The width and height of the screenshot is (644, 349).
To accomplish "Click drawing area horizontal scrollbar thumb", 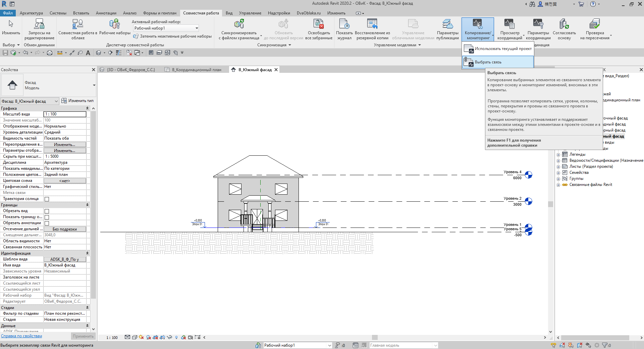I will [x=375, y=337].
